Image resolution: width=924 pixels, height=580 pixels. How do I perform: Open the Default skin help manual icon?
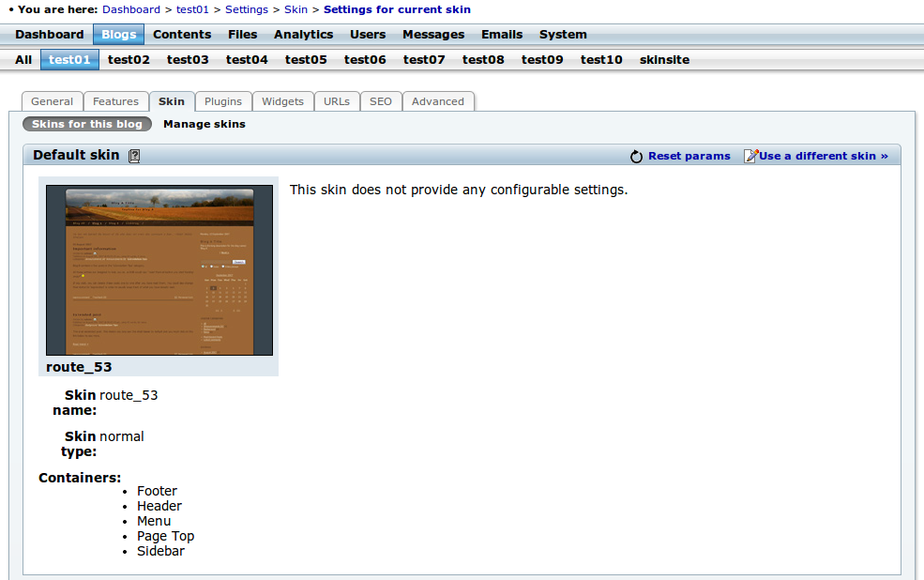(134, 156)
